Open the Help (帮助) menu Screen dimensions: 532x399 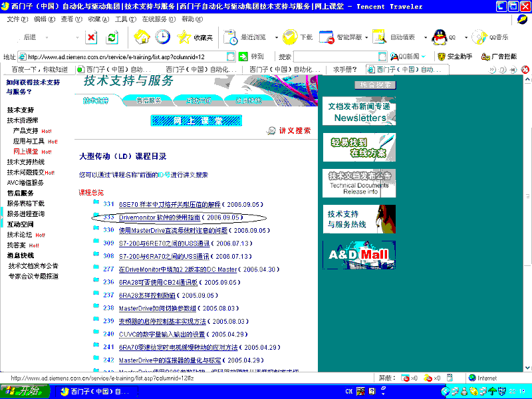pos(192,19)
